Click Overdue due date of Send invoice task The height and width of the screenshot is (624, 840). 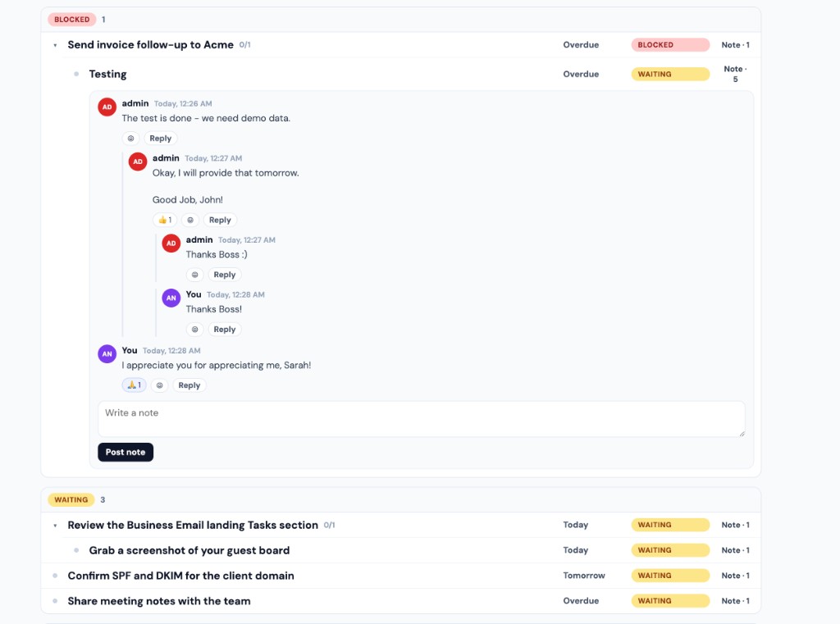coord(581,45)
